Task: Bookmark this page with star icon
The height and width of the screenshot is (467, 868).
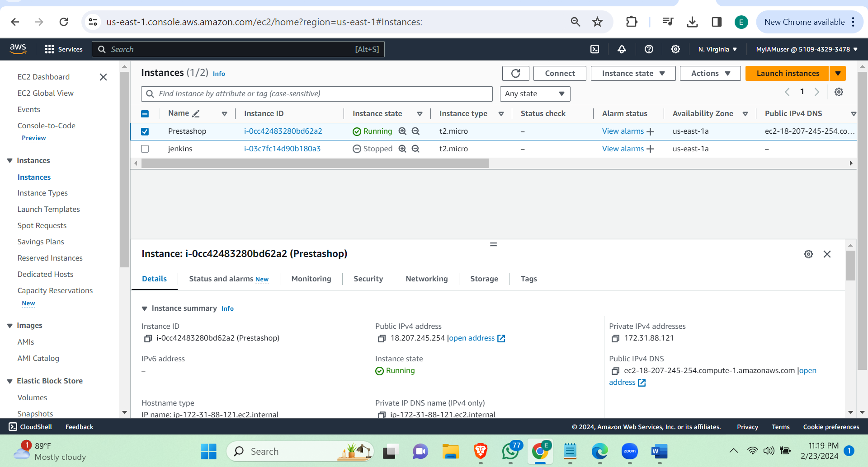Action: point(598,22)
